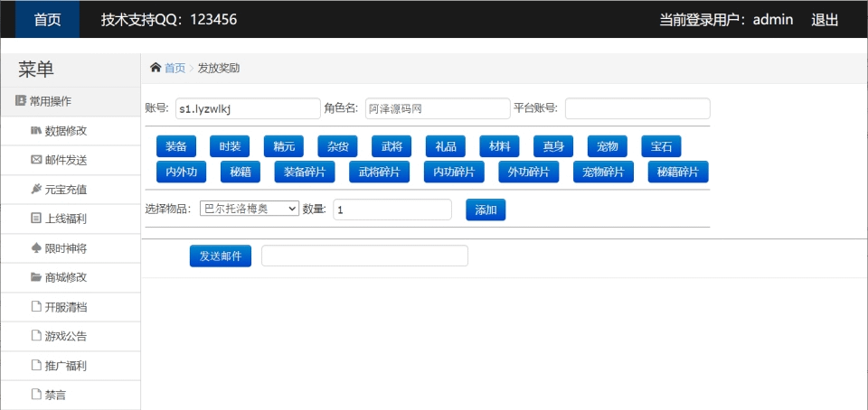868x410 pixels.
Task: Focus the 平台账号 input field
Action: click(637, 108)
